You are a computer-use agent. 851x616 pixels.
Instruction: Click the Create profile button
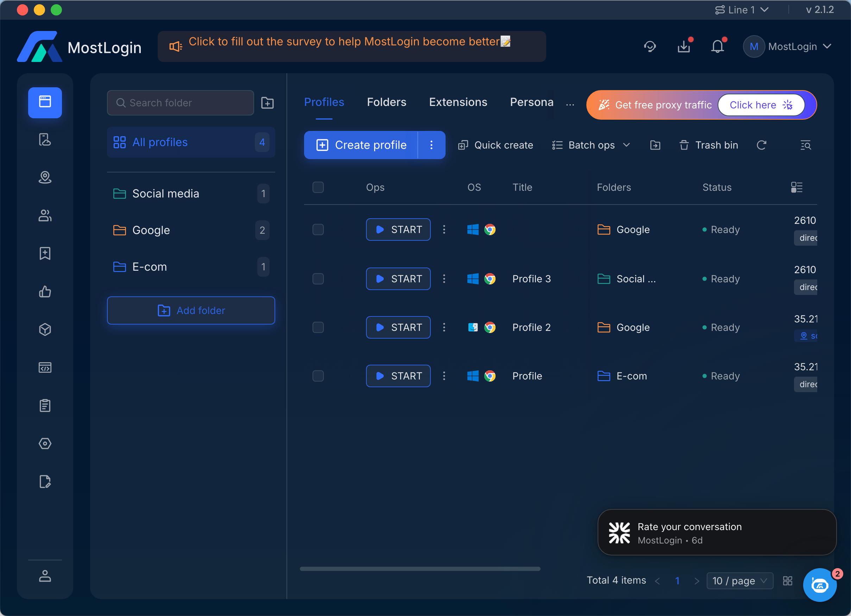coord(361,145)
